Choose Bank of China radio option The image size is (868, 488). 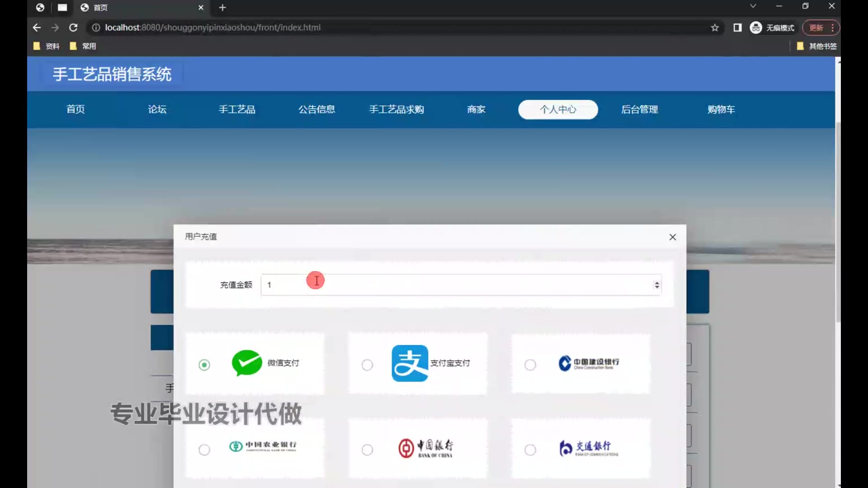(x=367, y=450)
